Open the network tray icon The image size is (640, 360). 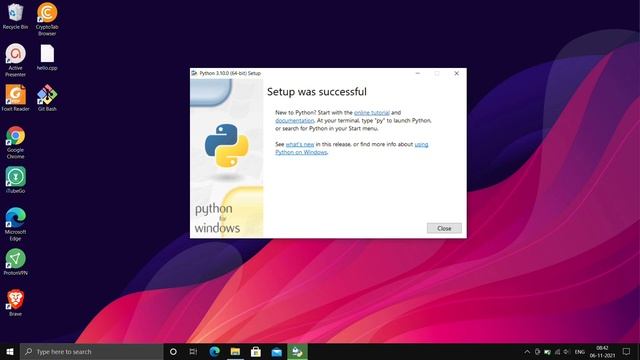(x=558, y=352)
